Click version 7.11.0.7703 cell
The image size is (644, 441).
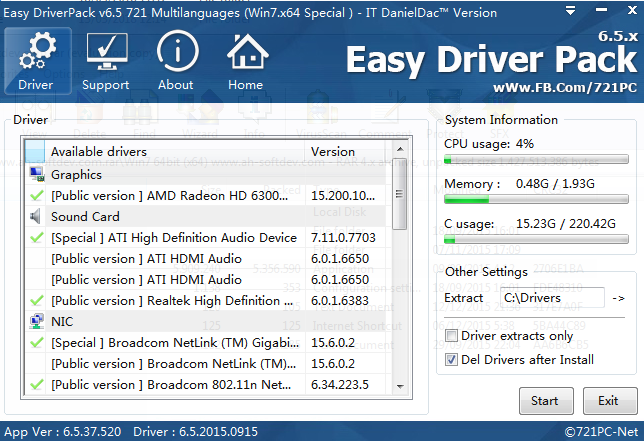click(x=343, y=237)
